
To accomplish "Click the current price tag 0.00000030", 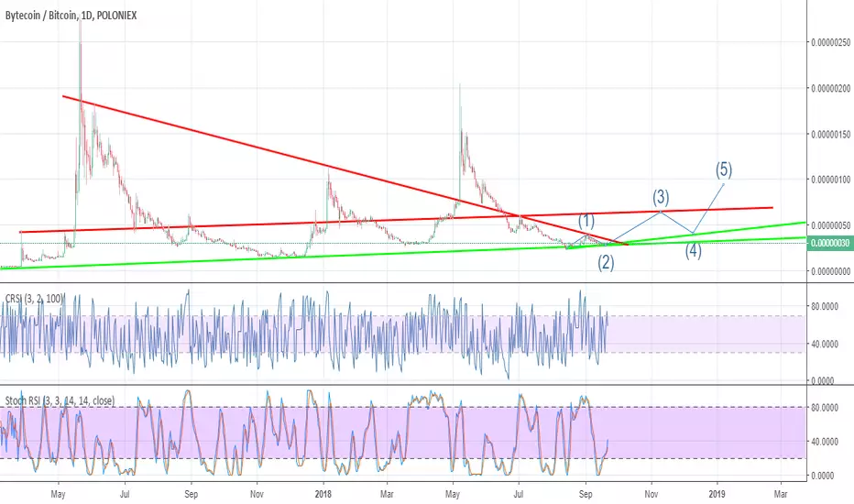I will [829, 243].
